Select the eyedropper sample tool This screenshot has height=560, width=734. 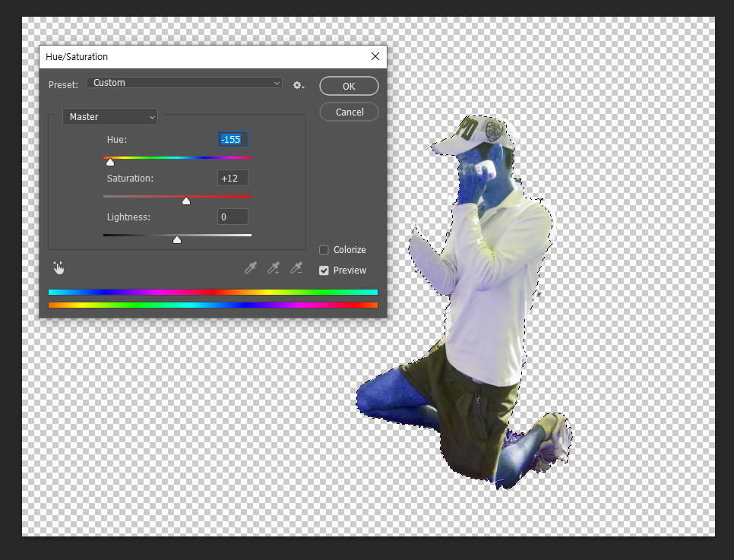pos(251,267)
